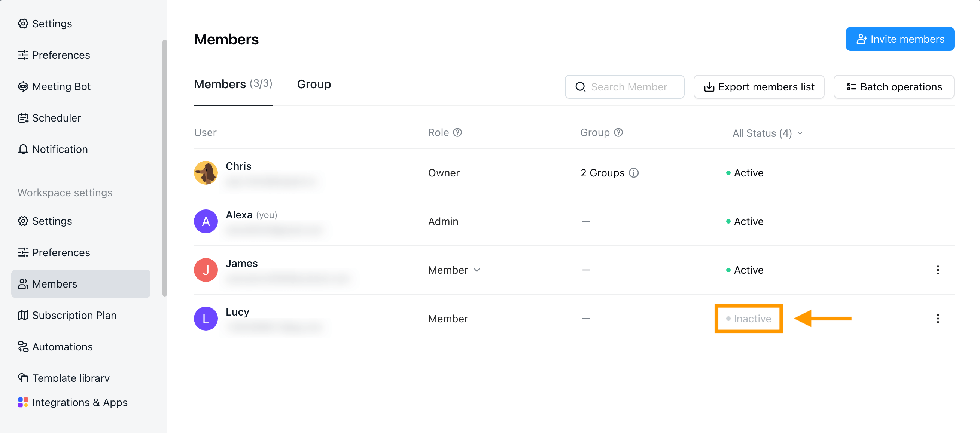
Task: Go to Automations in sidebar
Action: 62,346
